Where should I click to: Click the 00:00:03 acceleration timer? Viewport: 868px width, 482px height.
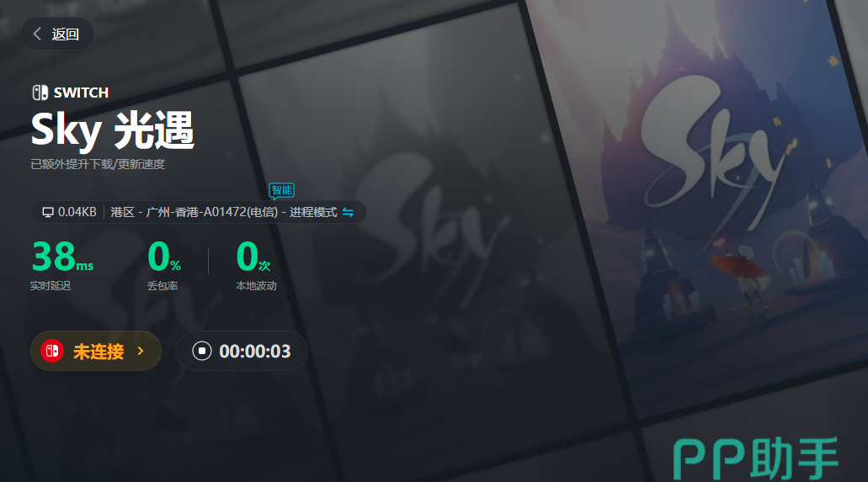tap(254, 352)
